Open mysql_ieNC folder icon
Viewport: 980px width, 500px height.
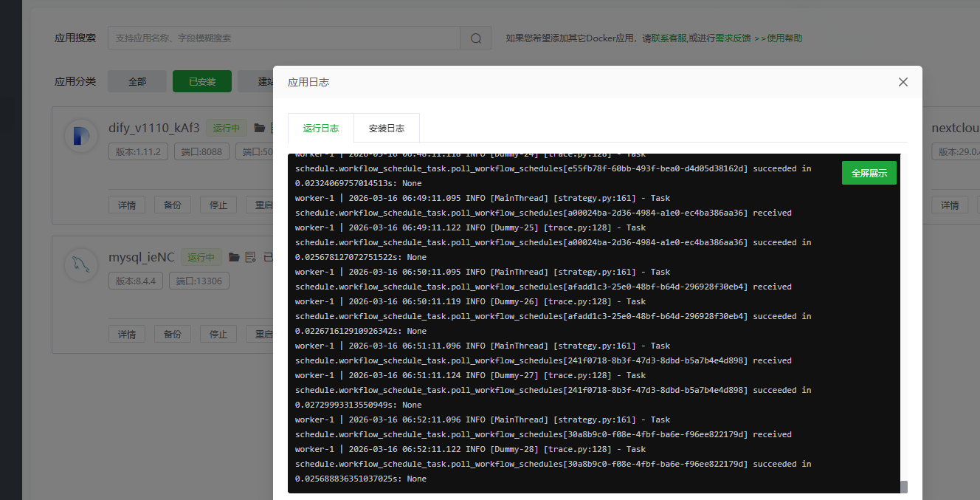tap(234, 257)
